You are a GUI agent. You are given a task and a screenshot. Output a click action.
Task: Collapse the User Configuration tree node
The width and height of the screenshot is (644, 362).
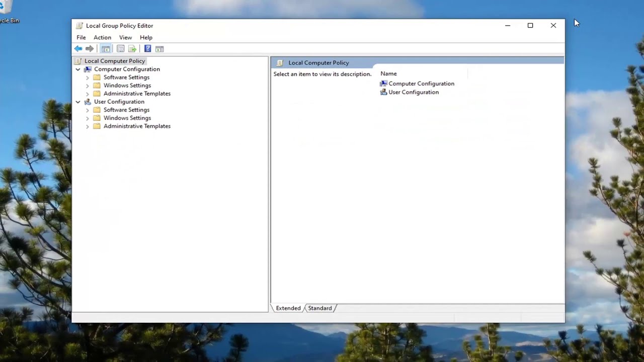[78, 102]
